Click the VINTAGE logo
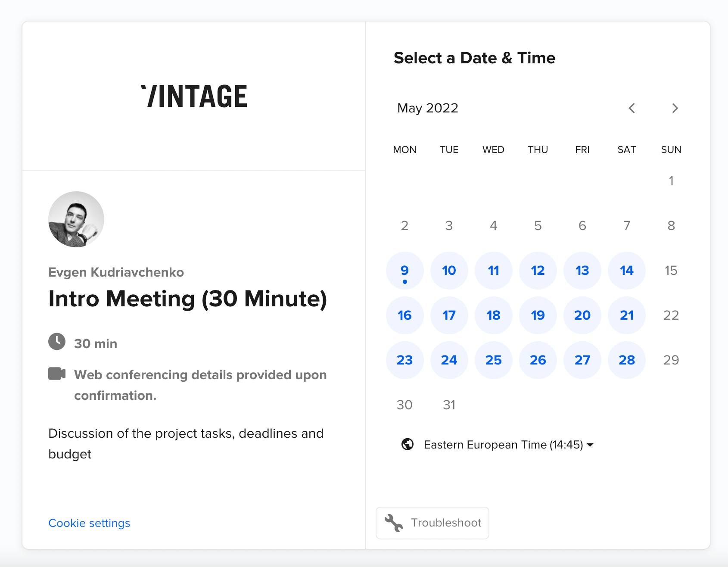Image resolution: width=728 pixels, height=567 pixels. click(x=194, y=96)
